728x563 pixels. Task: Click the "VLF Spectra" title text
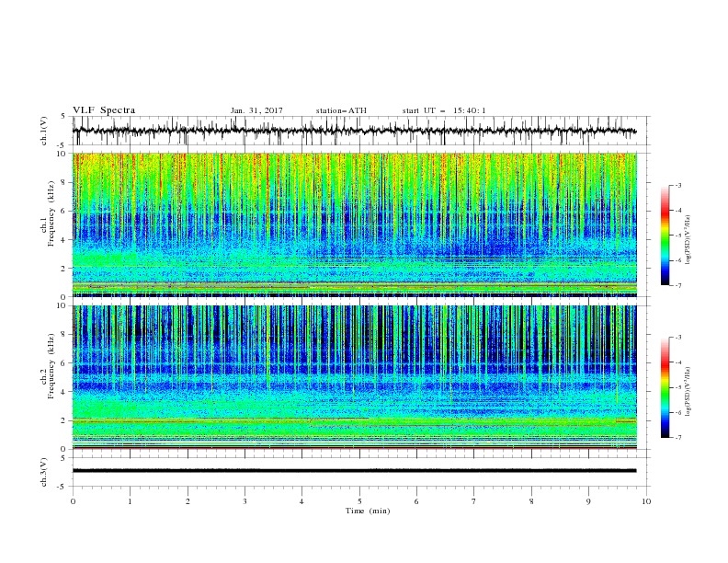104,110
